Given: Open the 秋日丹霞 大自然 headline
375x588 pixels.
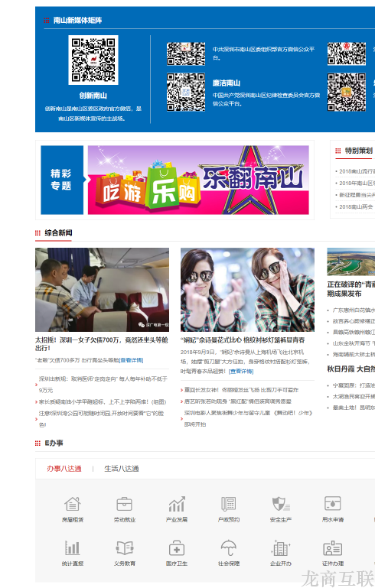Looking at the screenshot, I should click(x=351, y=369).
